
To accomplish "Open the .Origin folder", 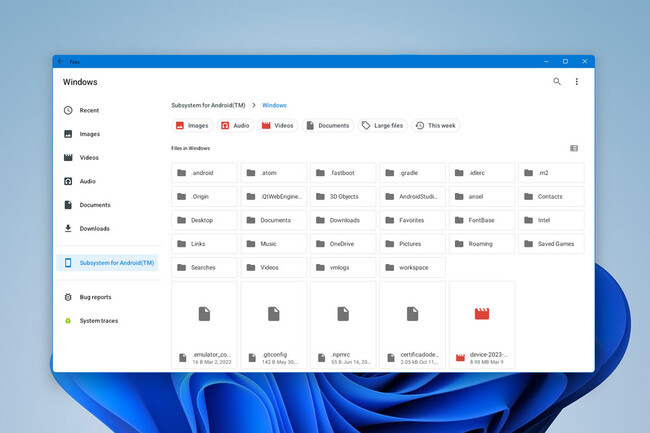I will pos(204,196).
